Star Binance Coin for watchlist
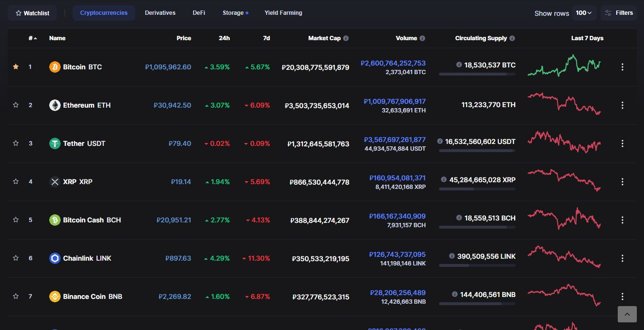644x330 pixels. pos(16,297)
